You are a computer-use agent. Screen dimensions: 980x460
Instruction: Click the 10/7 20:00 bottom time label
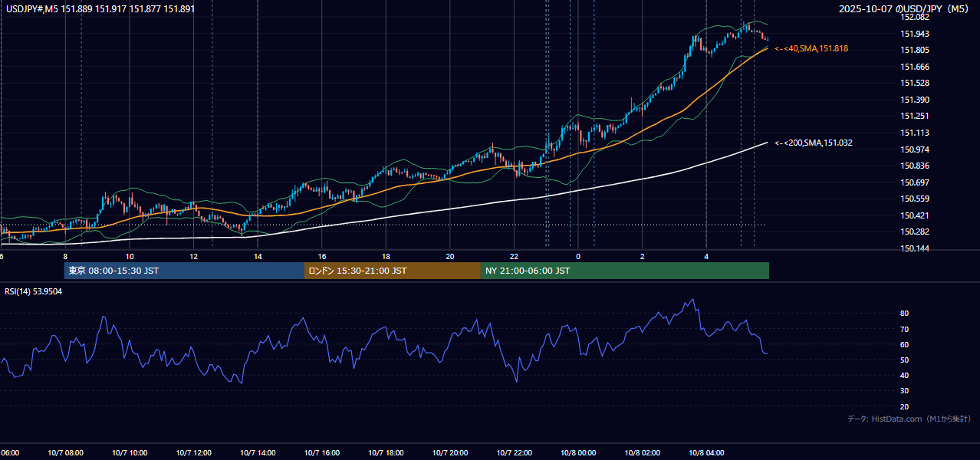point(450,453)
